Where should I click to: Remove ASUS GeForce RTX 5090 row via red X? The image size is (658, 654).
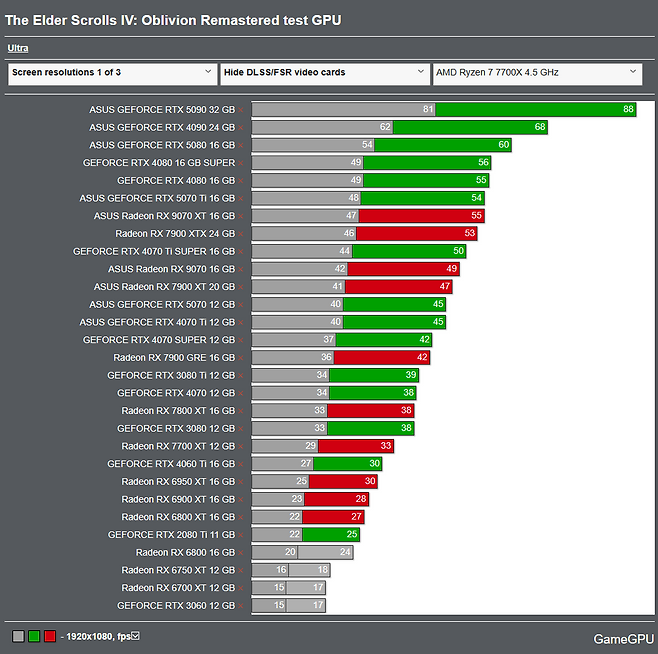click(240, 110)
